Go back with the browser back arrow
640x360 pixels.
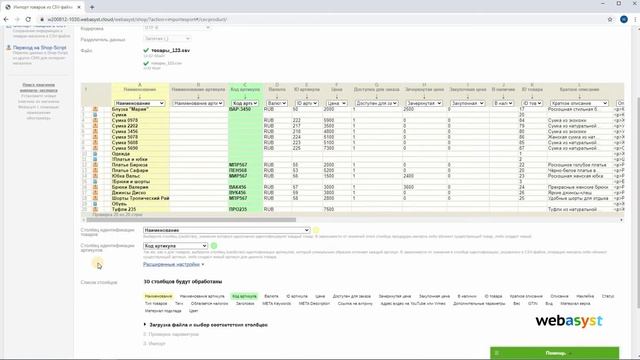pyautogui.click(x=6, y=19)
